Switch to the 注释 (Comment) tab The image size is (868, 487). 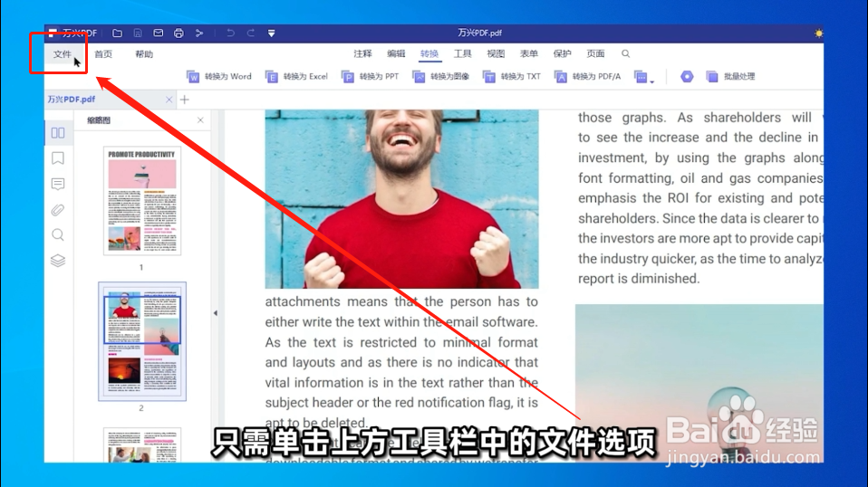(x=362, y=53)
